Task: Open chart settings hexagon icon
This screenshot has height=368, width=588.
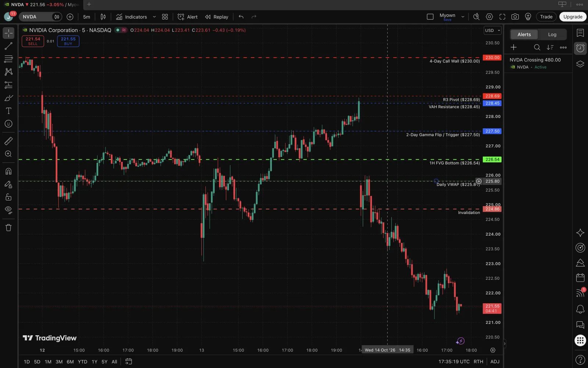Action: pos(489,17)
